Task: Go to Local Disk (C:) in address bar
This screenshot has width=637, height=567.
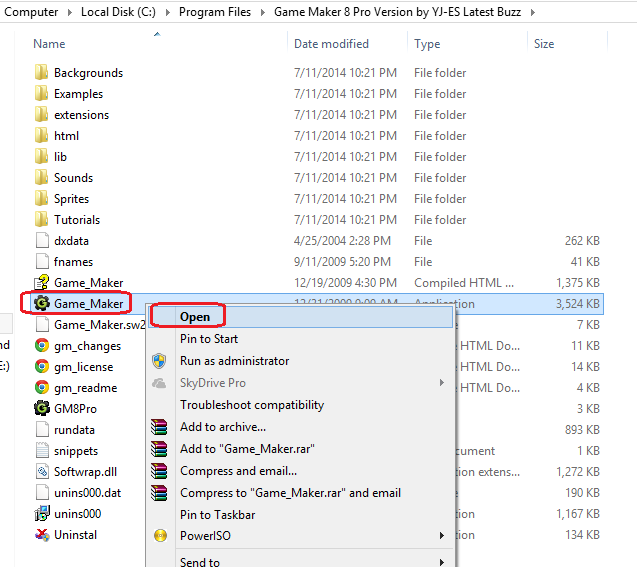Action: pyautogui.click(x=118, y=12)
